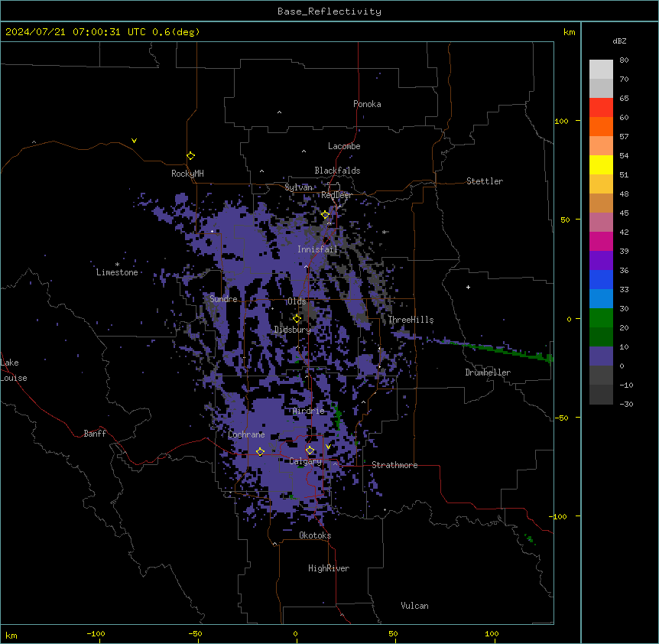Click the bright green 30 dBZ legend swatch
This screenshot has width=659, height=644.
tap(601, 318)
